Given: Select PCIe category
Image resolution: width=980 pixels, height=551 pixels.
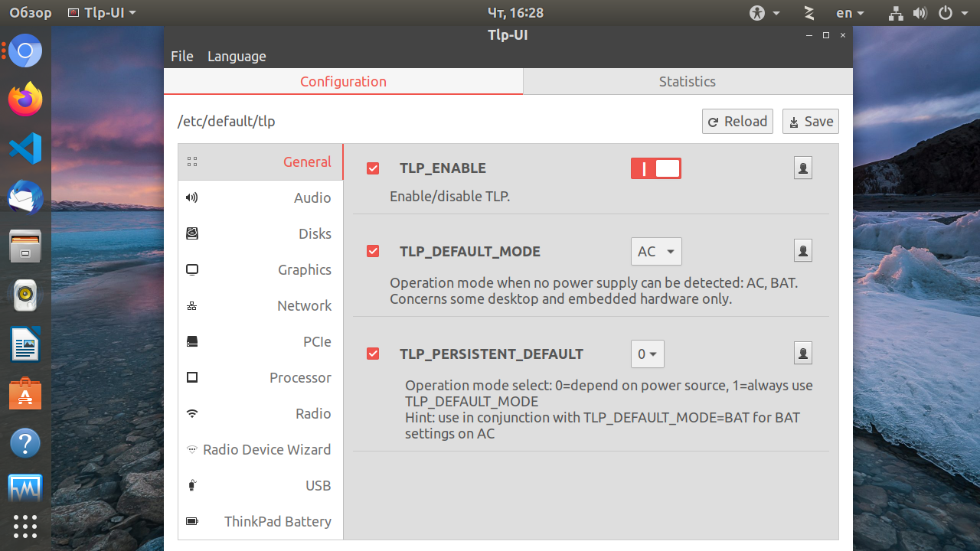Looking at the screenshot, I should click(260, 341).
